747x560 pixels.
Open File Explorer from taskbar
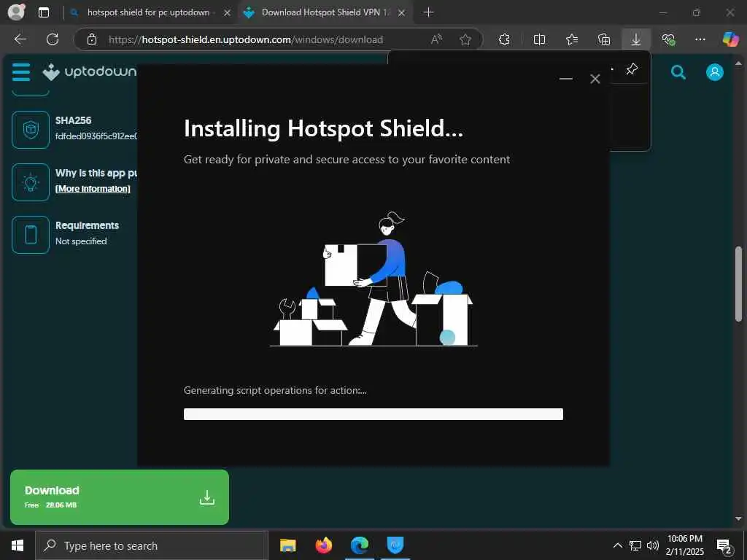point(287,545)
